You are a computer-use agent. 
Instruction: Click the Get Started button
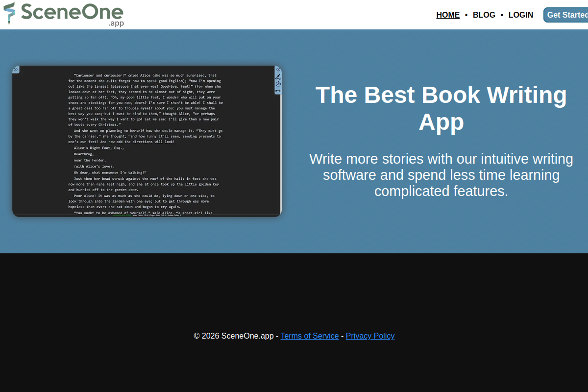(x=566, y=15)
